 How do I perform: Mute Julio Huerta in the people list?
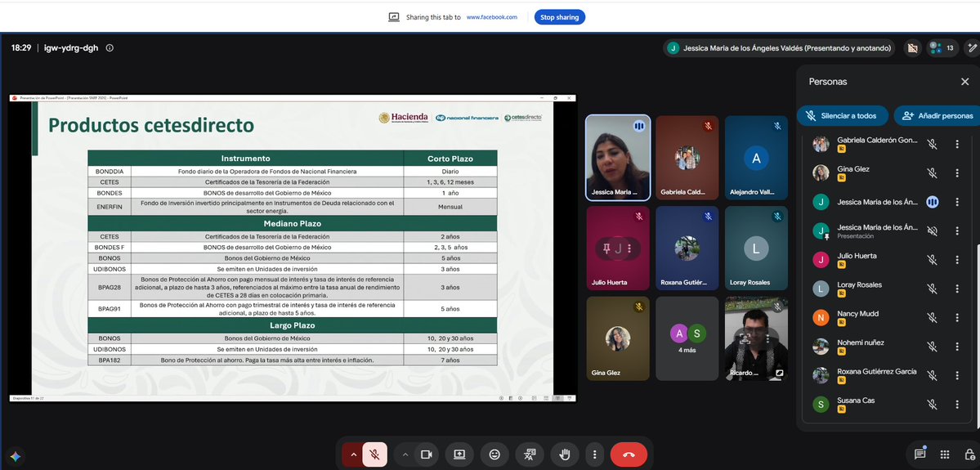[x=932, y=260]
